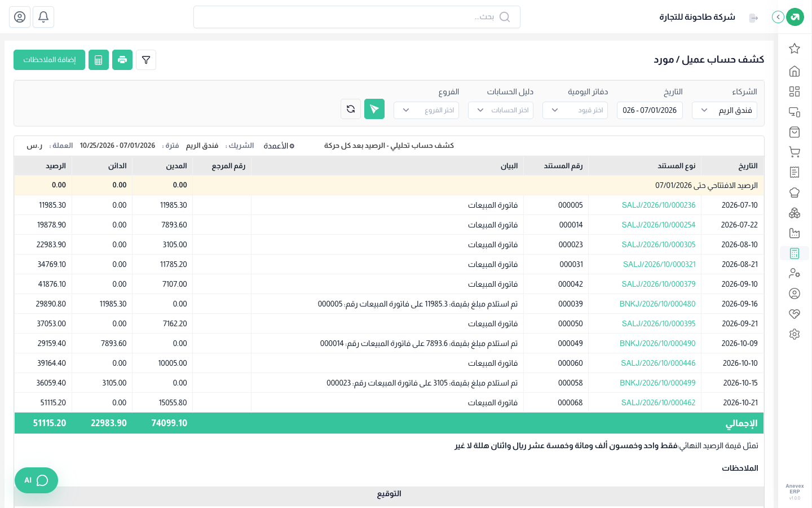
Task: Click the green calculator icon button
Action: (x=99, y=60)
